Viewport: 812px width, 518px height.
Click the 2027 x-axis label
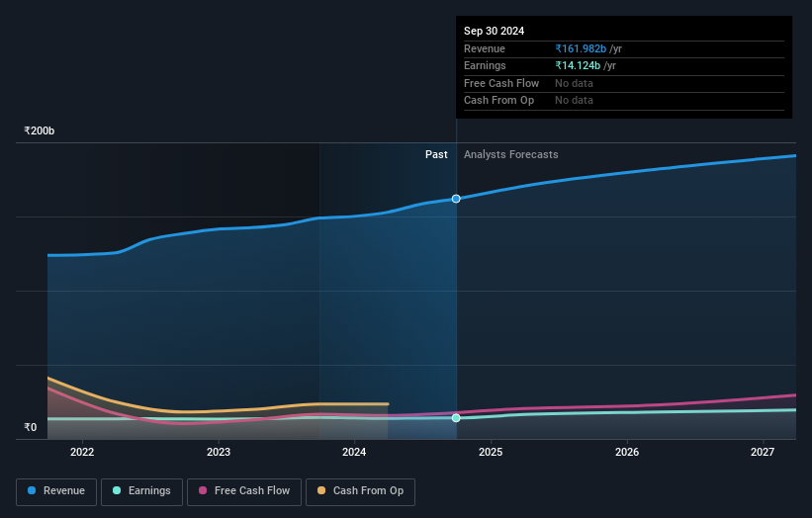click(x=763, y=453)
